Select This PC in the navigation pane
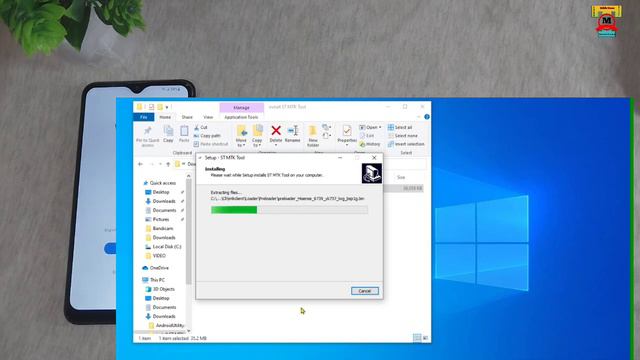 click(x=153, y=280)
